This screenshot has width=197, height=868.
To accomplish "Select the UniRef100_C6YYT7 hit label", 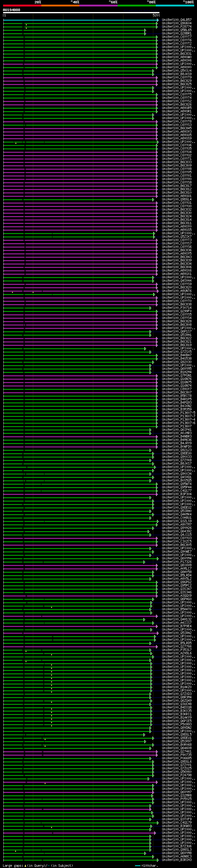I will pos(177,37).
